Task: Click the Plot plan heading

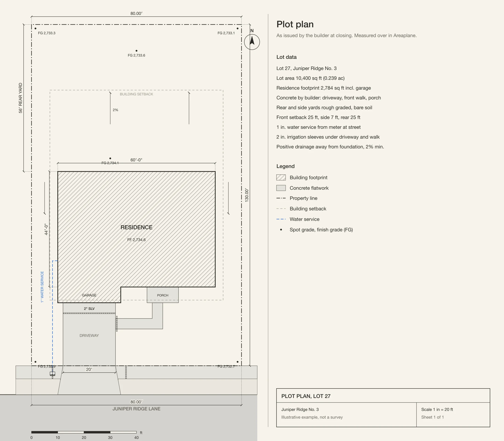Action: (x=295, y=24)
